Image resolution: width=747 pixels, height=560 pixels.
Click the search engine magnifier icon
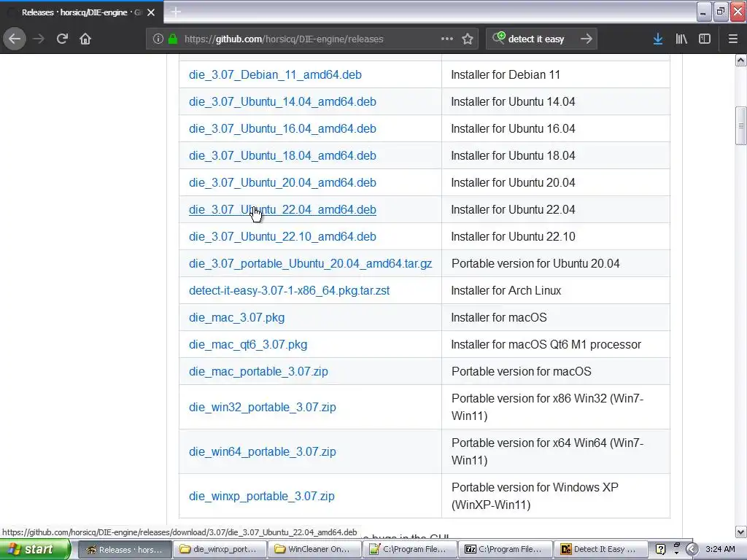(499, 38)
